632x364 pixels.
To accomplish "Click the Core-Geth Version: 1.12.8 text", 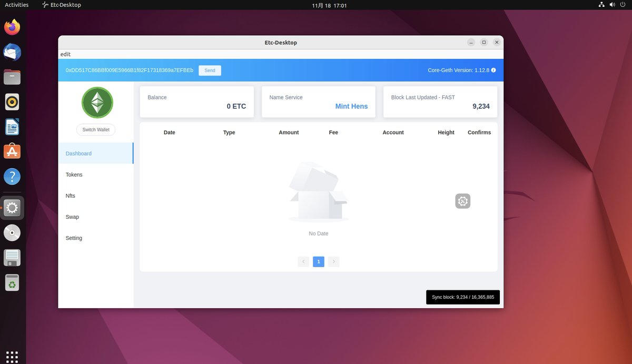I will coord(458,70).
